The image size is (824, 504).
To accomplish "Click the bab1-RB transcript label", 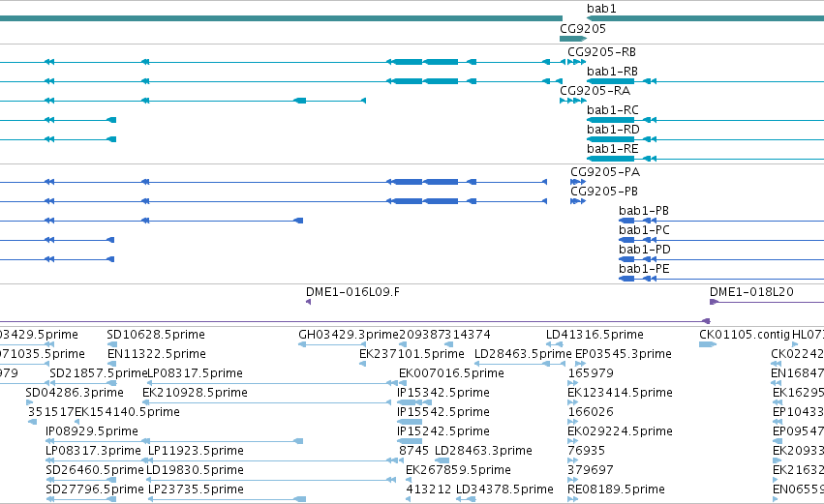I will coord(612,72).
